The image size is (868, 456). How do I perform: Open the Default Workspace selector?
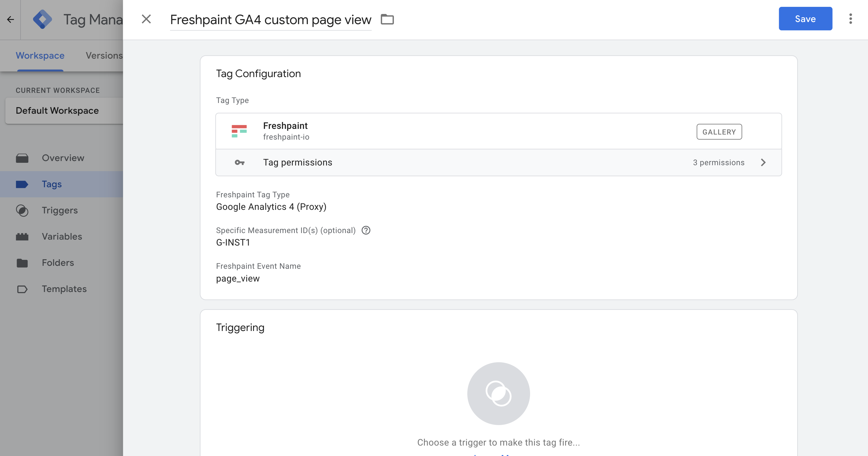pyautogui.click(x=64, y=111)
